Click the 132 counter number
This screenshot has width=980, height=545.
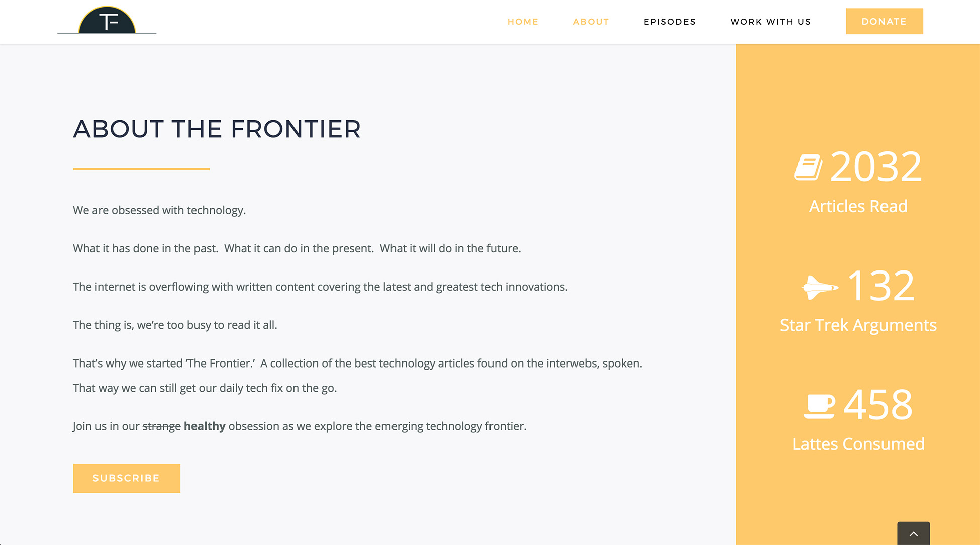[x=881, y=286]
